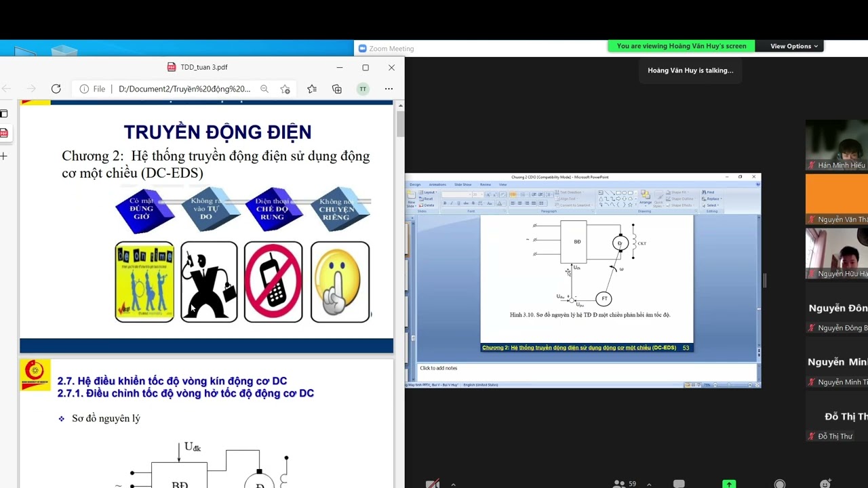Open the View ribbon tab in PowerPoint
868x488 pixels.
tap(502, 184)
